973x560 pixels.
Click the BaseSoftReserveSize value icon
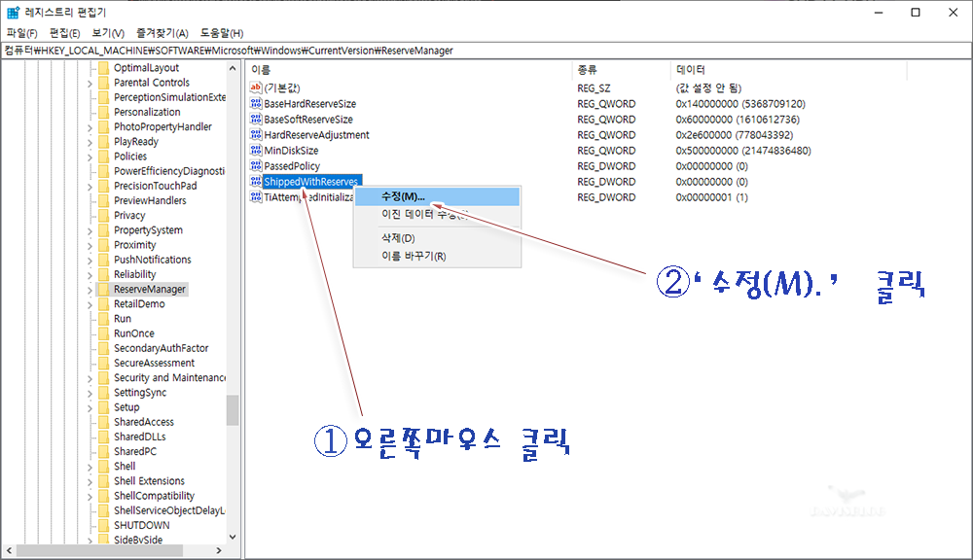(256, 119)
